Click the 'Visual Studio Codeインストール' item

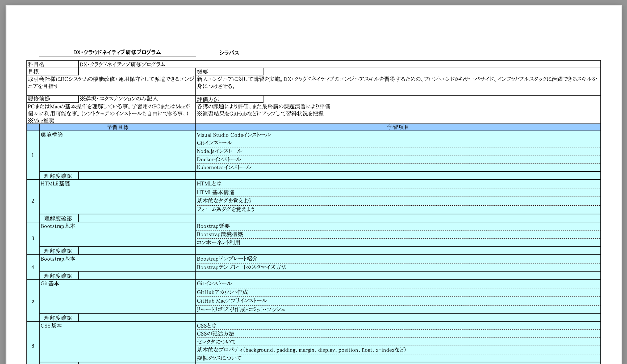[x=233, y=135]
